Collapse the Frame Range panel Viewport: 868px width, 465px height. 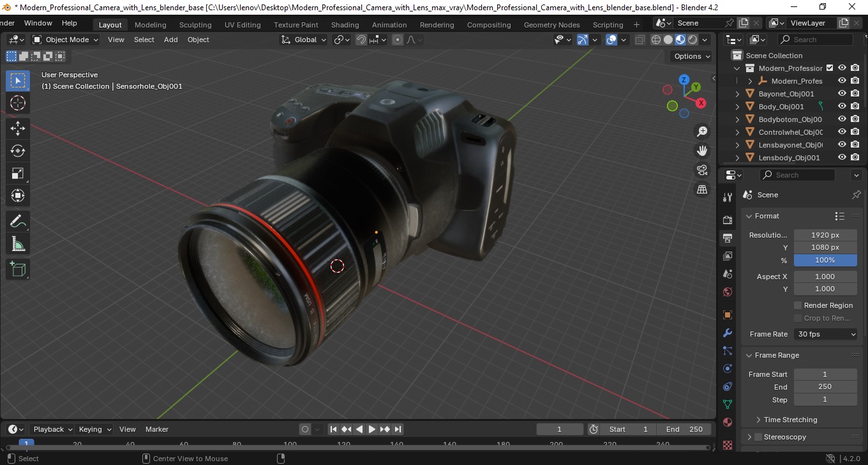click(x=749, y=355)
